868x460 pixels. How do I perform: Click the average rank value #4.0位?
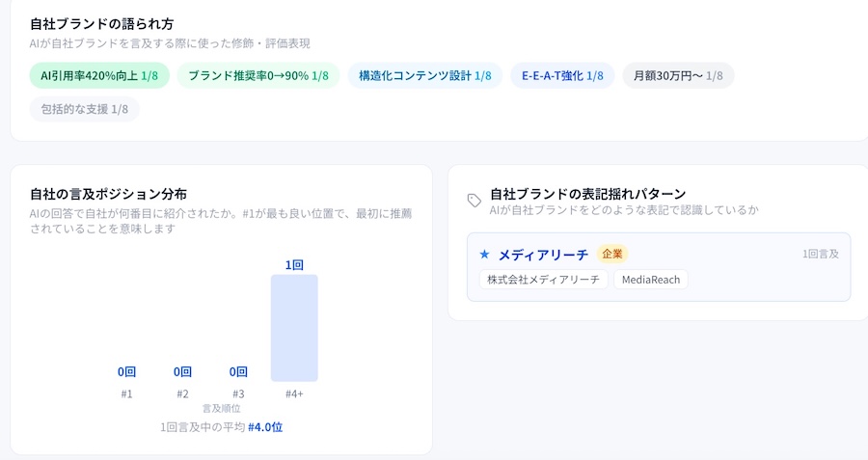pos(265,427)
